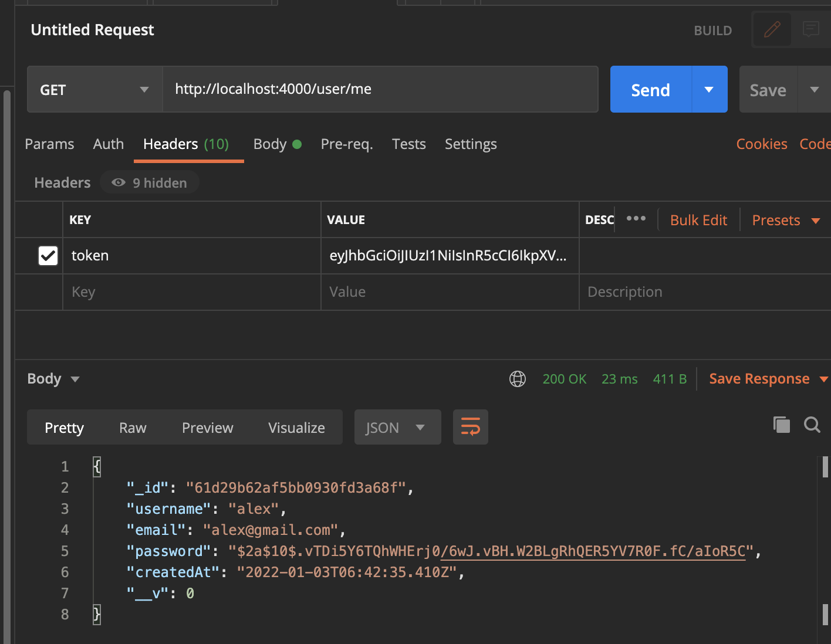Click the Cookies link
The image size is (831, 644).
point(762,144)
